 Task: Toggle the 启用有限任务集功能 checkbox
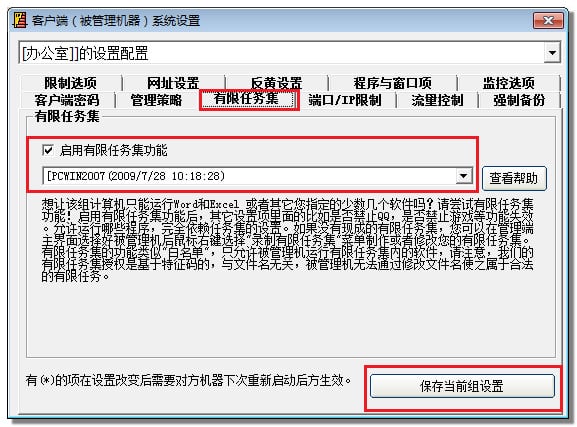(48, 150)
